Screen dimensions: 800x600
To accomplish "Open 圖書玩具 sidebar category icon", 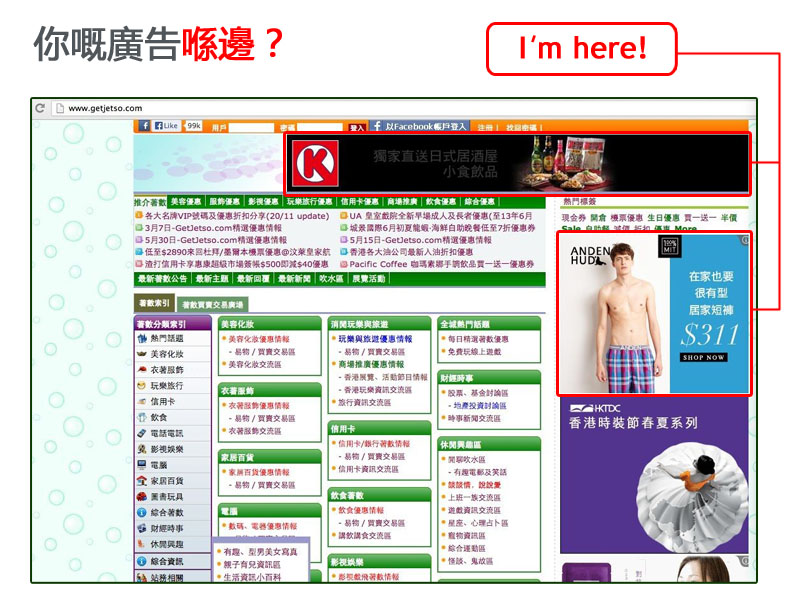I will [142, 496].
